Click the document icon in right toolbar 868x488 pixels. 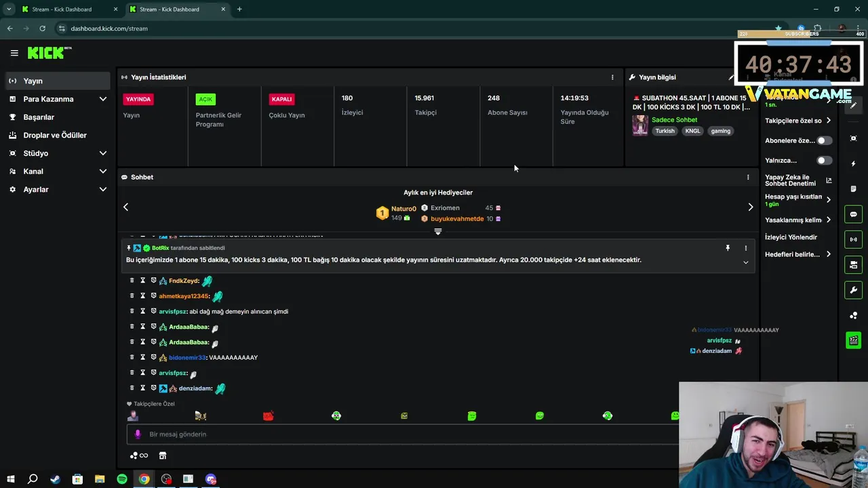(x=853, y=188)
